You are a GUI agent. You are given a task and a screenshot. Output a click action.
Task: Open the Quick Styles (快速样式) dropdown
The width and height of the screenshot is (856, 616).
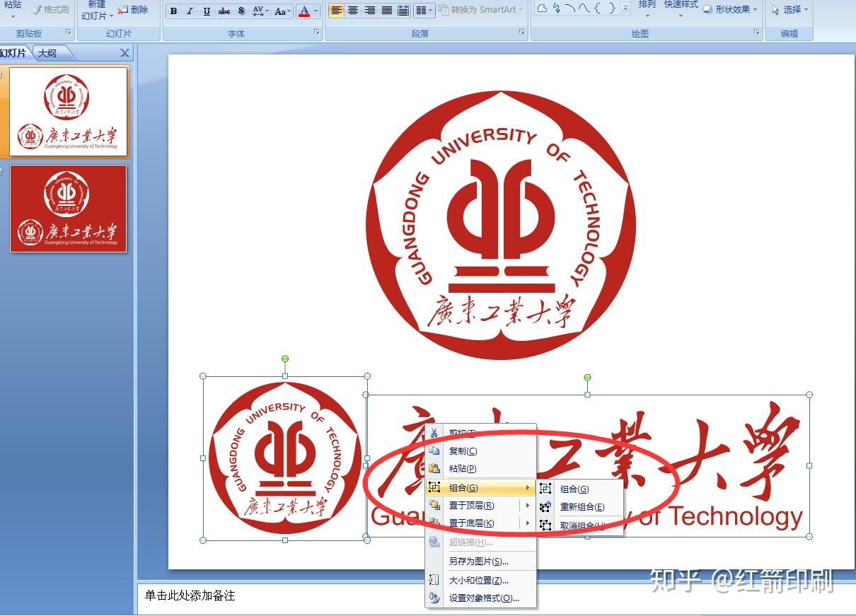pyautogui.click(x=681, y=8)
